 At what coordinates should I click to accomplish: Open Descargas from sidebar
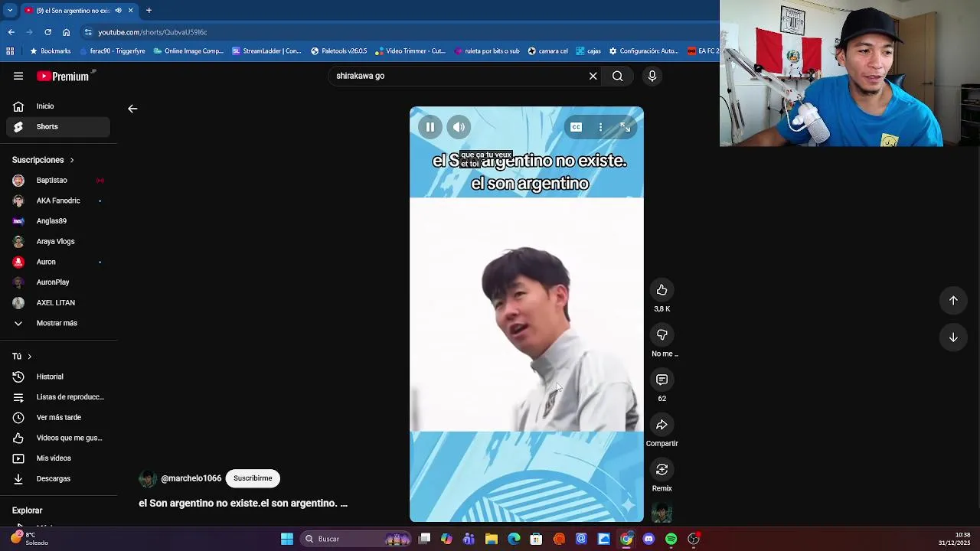coord(58,479)
